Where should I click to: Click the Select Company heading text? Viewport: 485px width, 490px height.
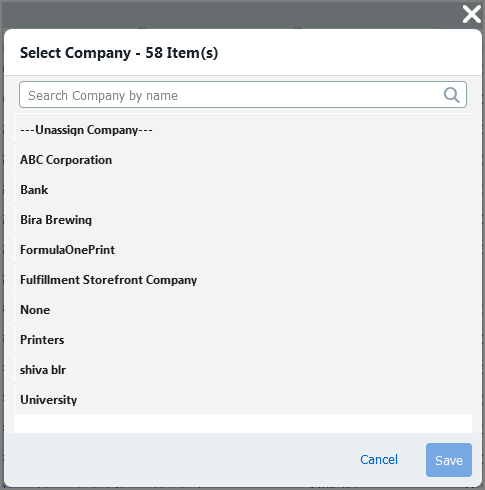pos(75,53)
